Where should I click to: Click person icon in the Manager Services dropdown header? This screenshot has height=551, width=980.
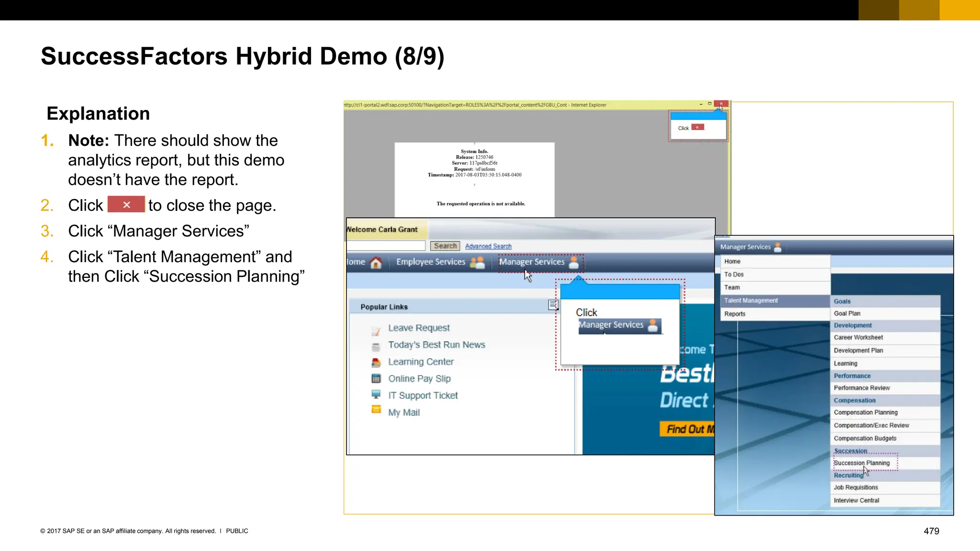click(778, 247)
